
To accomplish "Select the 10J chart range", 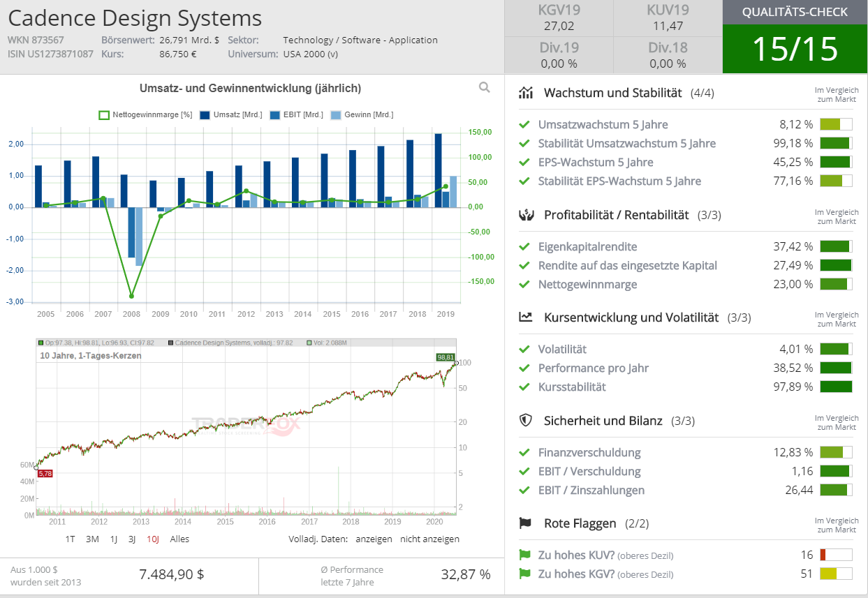I will (153, 539).
